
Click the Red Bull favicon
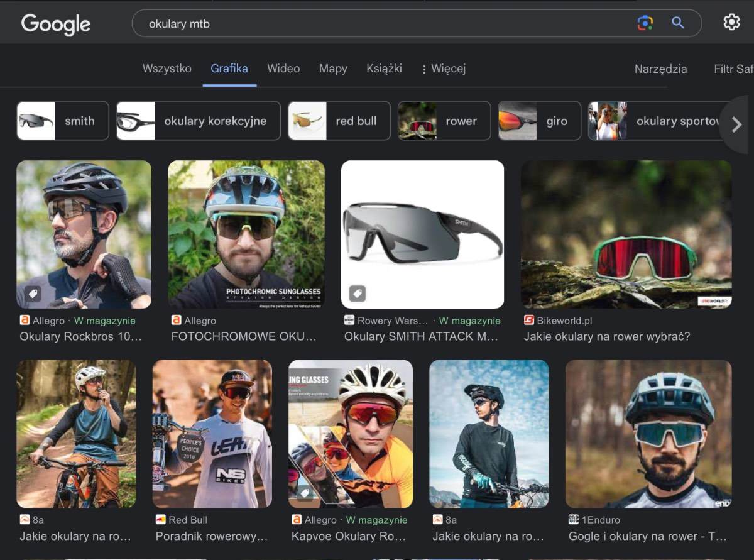coord(161,520)
